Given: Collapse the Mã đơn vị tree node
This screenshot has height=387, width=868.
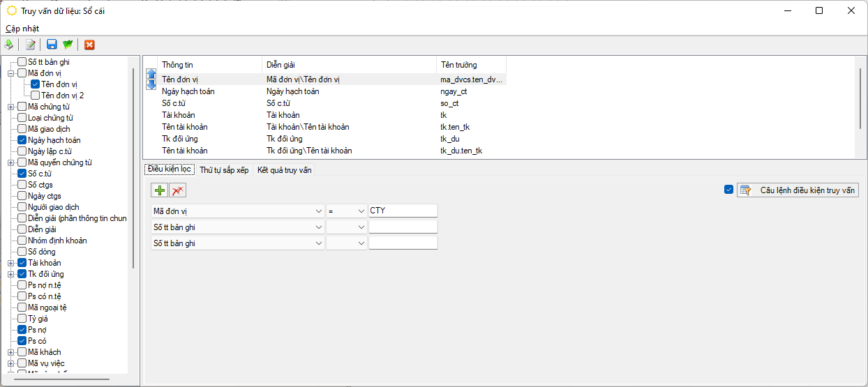Looking at the screenshot, I should click(x=11, y=73).
